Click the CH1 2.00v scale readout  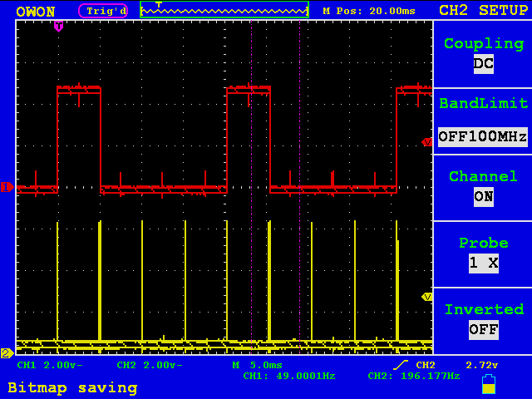click(x=50, y=365)
